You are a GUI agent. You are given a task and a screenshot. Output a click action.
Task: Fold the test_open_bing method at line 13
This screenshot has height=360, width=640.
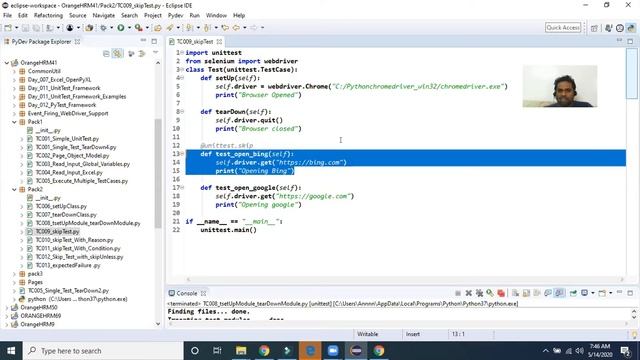pos(182,154)
